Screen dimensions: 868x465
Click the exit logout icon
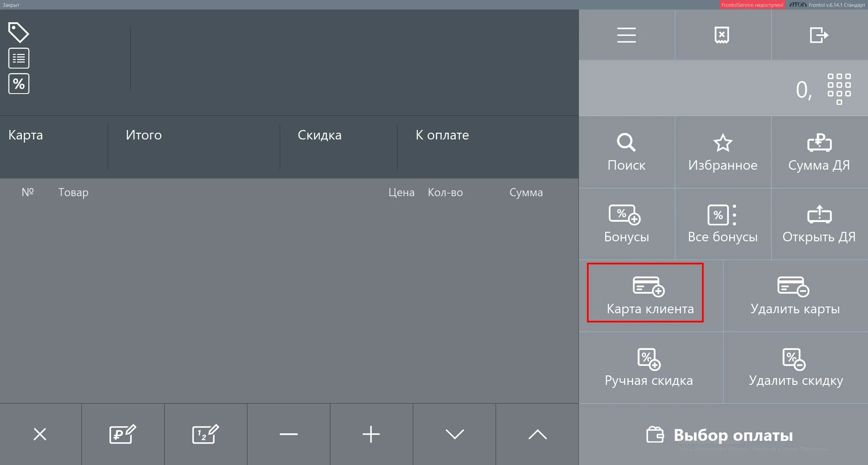pos(819,35)
